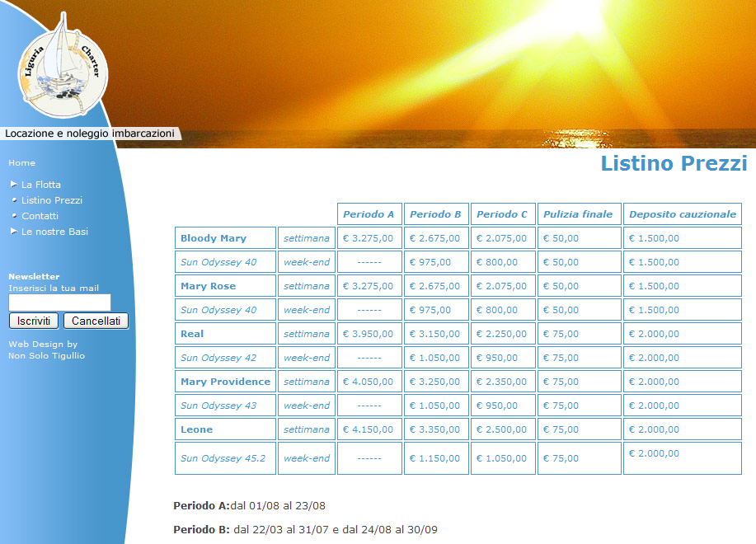The height and width of the screenshot is (544, 756).
Task: Click Sun Odyssey 45.2 week-end cell
Action: (x=307, y=458)
